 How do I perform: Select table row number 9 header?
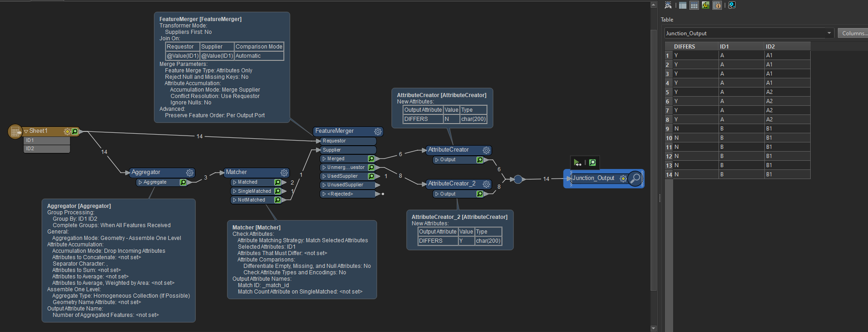669,129
